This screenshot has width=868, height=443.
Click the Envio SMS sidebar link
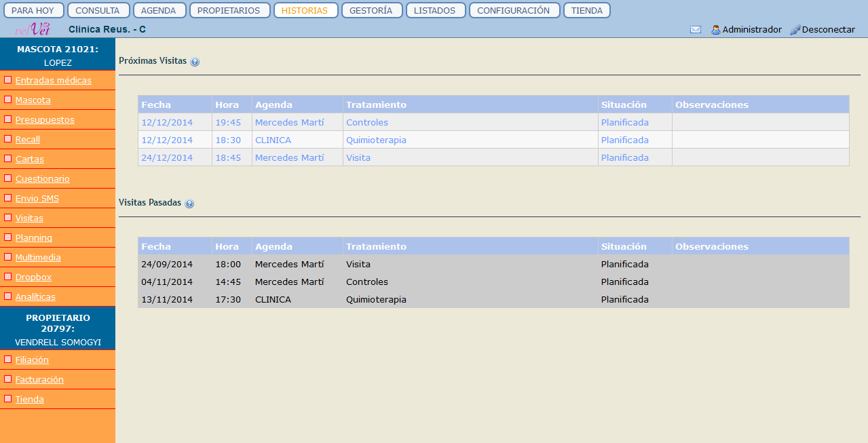[37, 199]
